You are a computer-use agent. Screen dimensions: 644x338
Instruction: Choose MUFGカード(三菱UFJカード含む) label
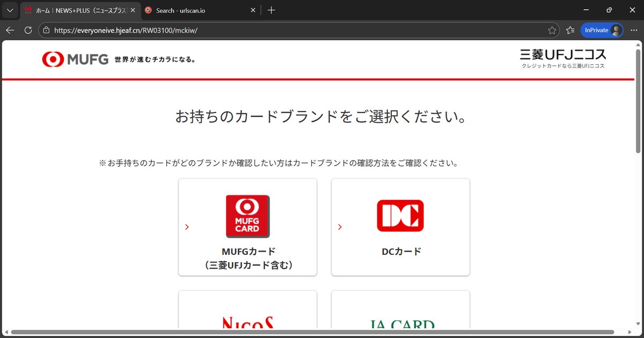(248, 258)
